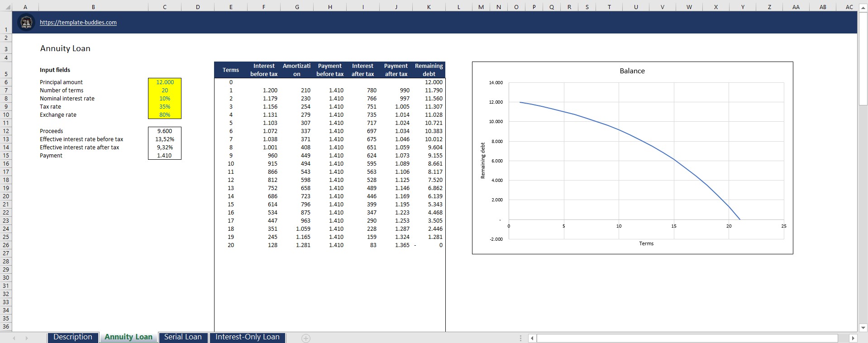Click interest after tax value 780
Screen dimensions: 868x343
pos(372,91)
